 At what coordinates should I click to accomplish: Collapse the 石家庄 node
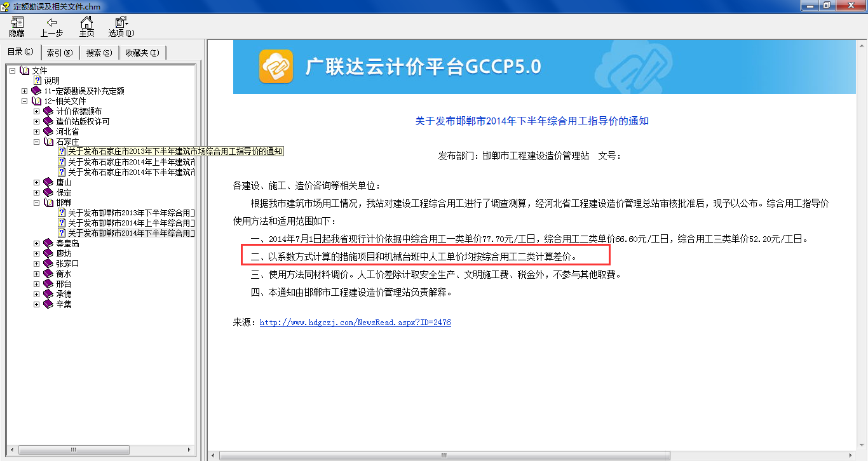(x=37, y=142)
